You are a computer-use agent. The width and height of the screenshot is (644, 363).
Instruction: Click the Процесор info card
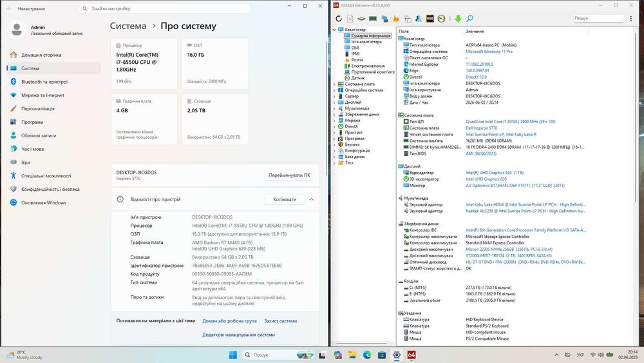[x=144, y=64]
